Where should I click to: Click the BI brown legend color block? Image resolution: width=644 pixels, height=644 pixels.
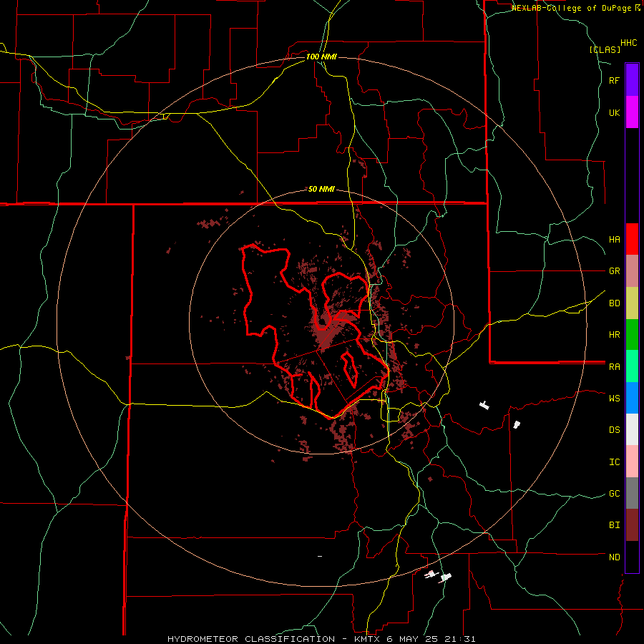pos(632,525)
